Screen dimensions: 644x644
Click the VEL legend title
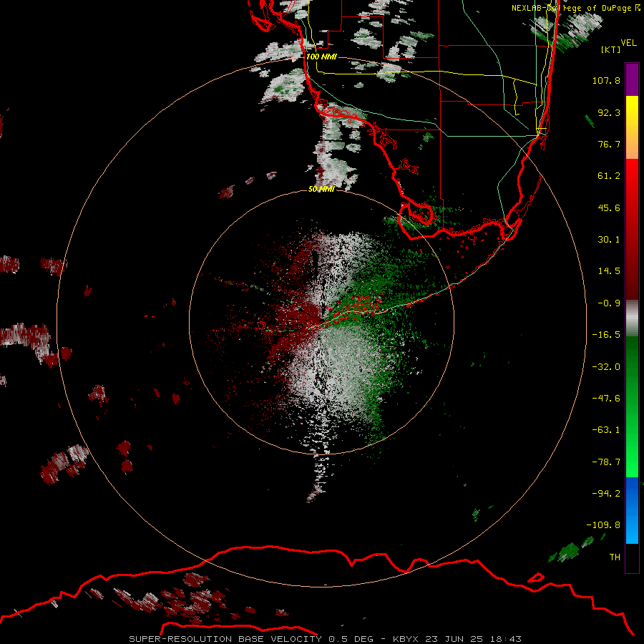[x=628, y=43]
